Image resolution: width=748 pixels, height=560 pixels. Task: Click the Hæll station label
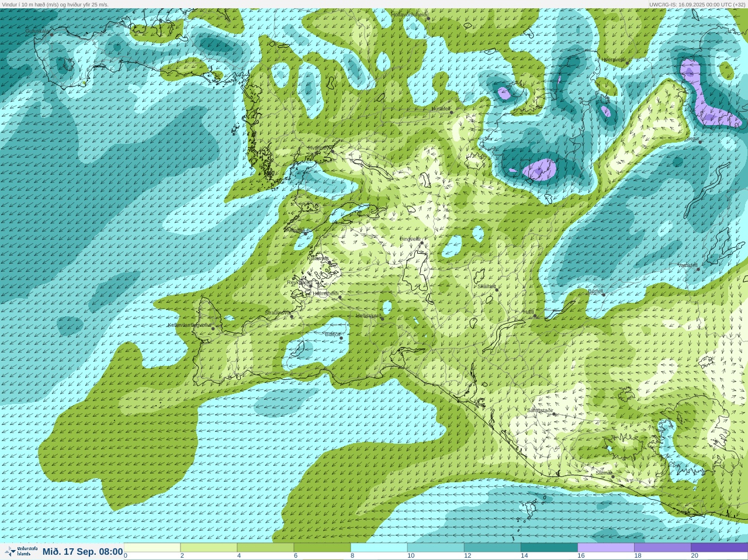coord(529,312)
